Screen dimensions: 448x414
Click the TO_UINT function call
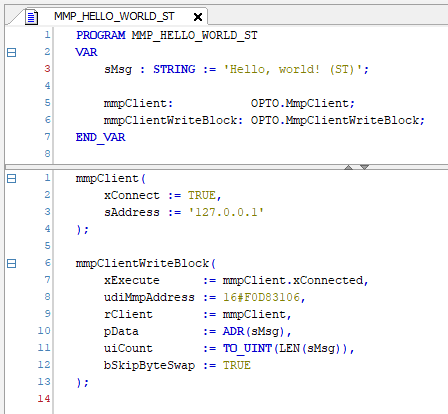pyautogui.click(x=247, y=348)
